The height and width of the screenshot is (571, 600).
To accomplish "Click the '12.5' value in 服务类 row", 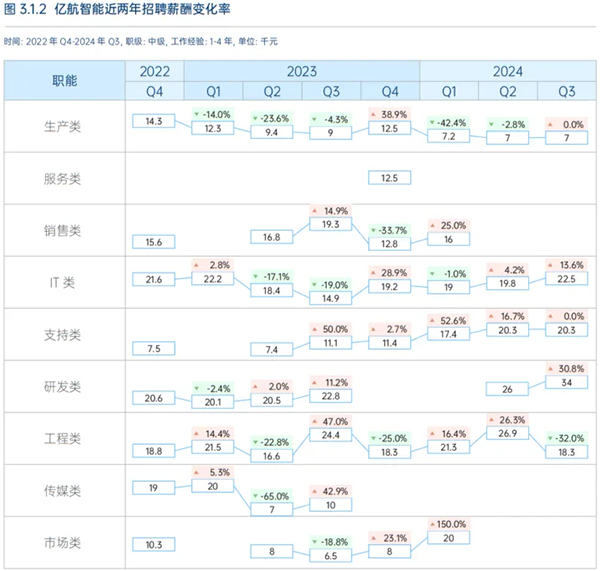I will 390,178.
